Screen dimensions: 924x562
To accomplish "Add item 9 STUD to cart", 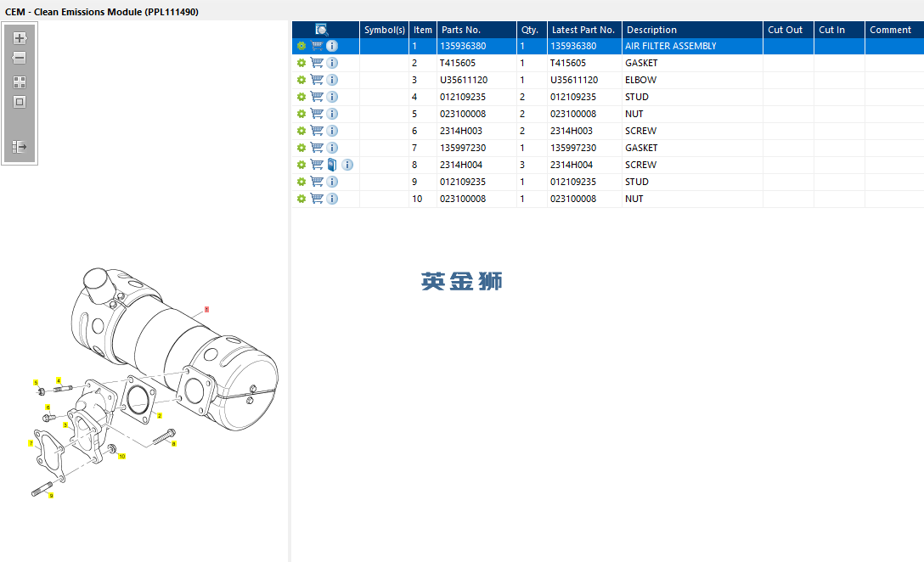I will [317, 182].
